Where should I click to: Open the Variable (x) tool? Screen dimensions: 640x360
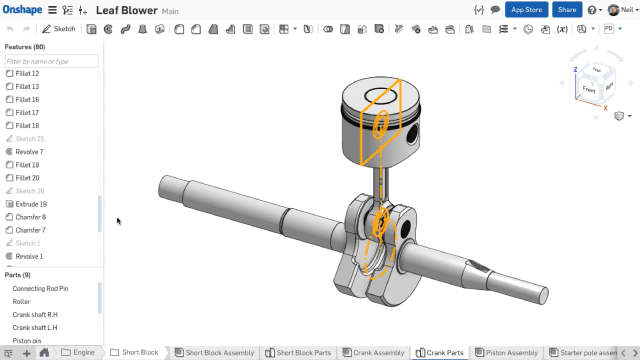tap(562, 29)
